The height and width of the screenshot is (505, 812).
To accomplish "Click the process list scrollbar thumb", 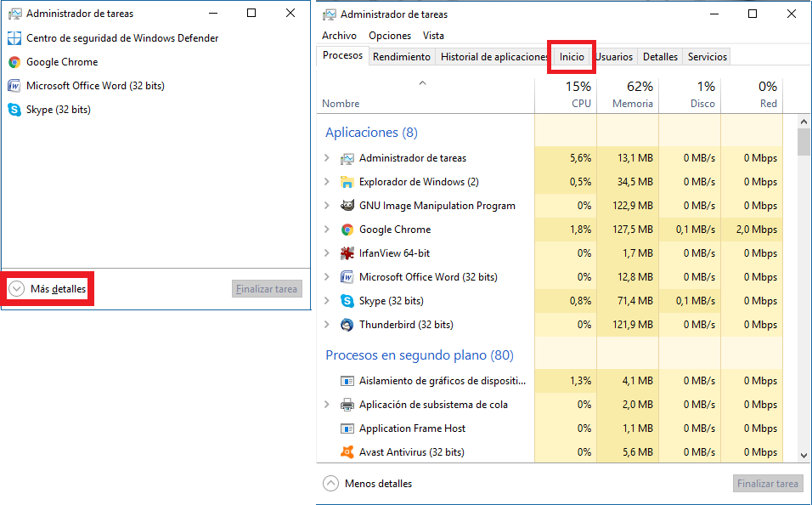I will (x=804, y=142).
